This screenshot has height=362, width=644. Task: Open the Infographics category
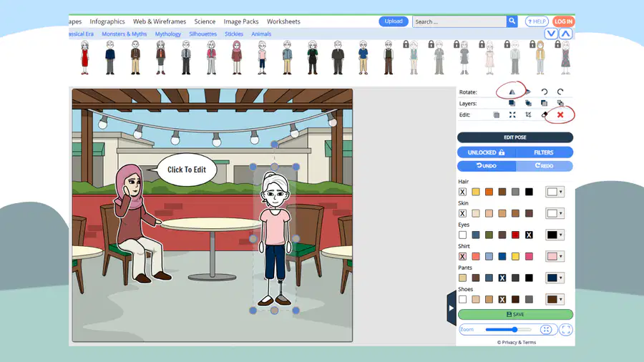click(107, 21)
